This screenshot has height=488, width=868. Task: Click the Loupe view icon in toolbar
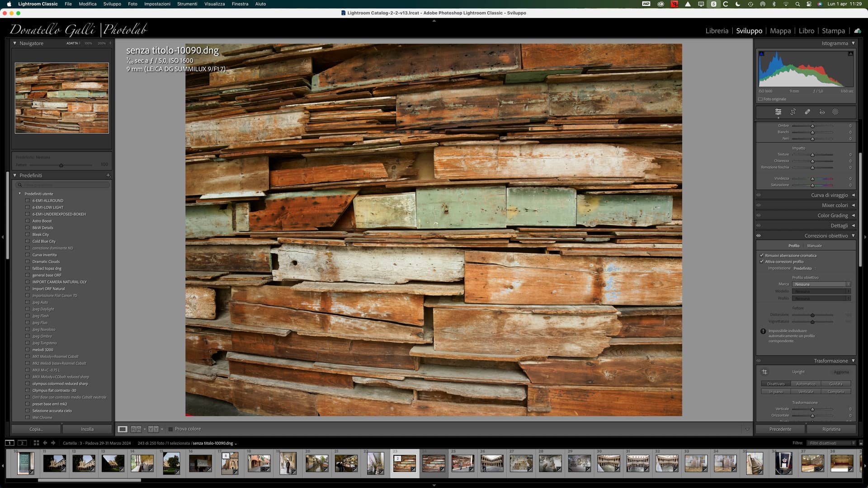coord(123,429)
